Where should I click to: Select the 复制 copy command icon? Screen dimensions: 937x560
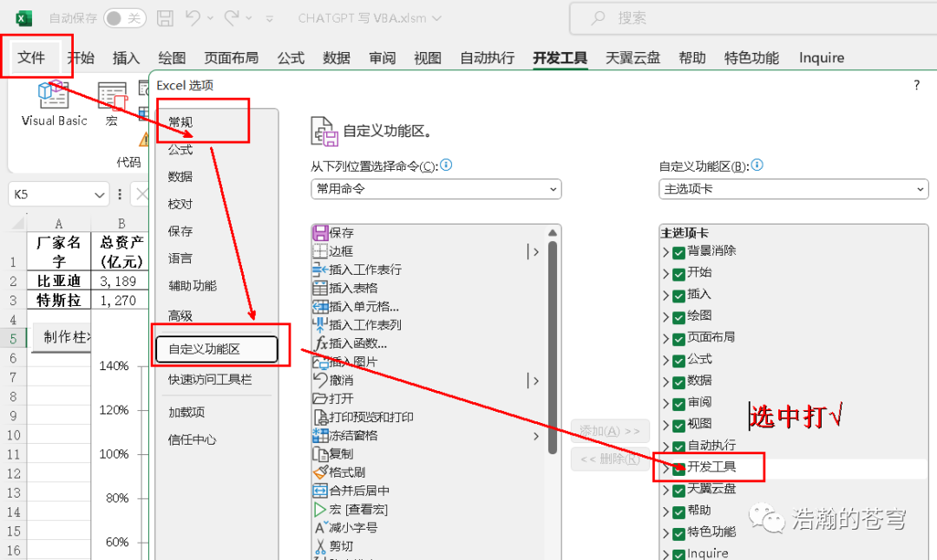click(x=320, y=453)
